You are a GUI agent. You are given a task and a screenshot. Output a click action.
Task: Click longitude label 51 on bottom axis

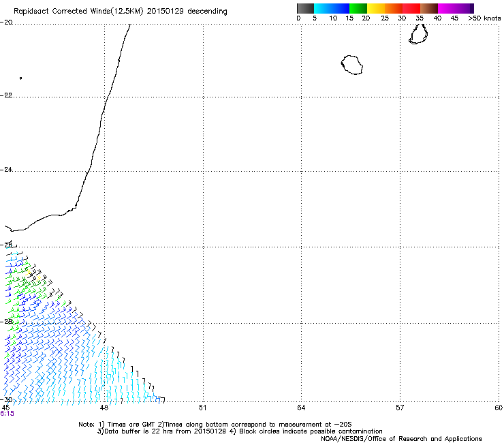(x=202, y=408)
